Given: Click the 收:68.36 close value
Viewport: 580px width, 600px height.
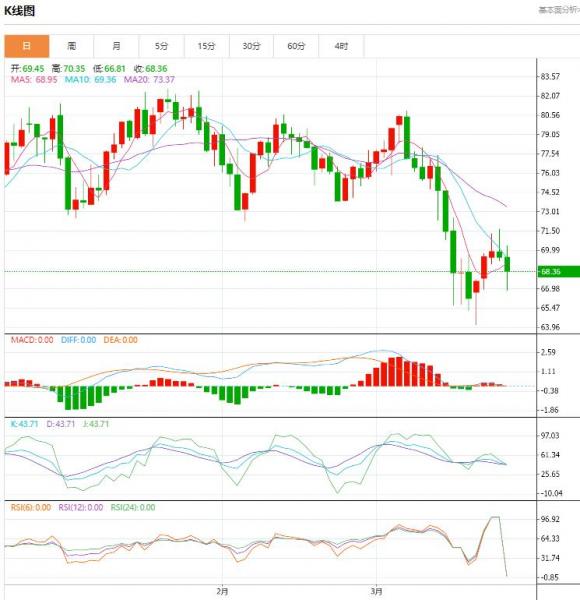Looking at the screenshot, I should pyautogui.click(x=150, y=69).
